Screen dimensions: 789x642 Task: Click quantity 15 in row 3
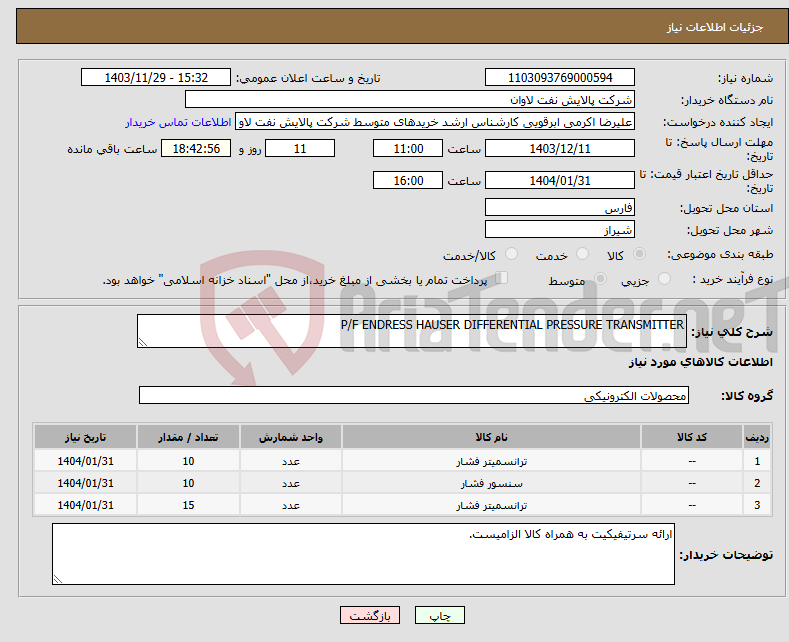pos(188,505)
